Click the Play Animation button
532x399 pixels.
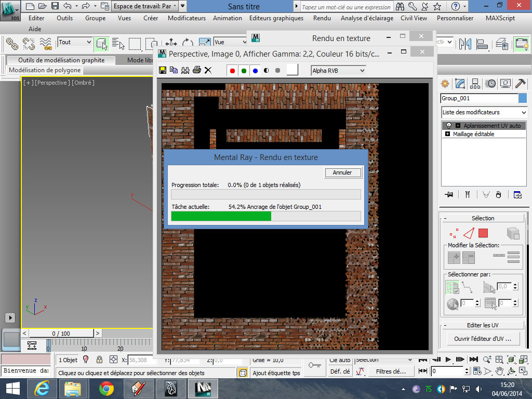click(448, 360)
